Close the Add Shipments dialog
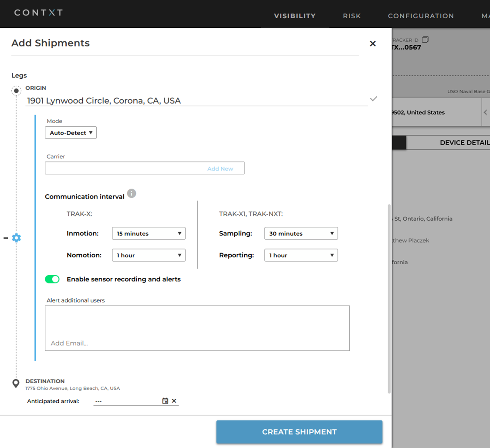Viewport: 490px width, 448px height. pyautogui.click(x=372, y=44)
